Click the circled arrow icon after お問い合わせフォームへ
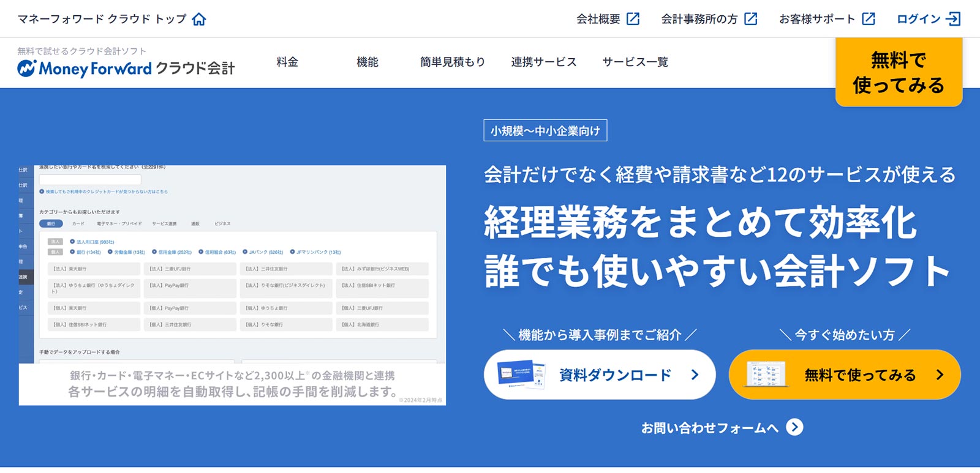The width and height of the screenshot is (980, 473). pyautogui.click(x=794, y=427)
